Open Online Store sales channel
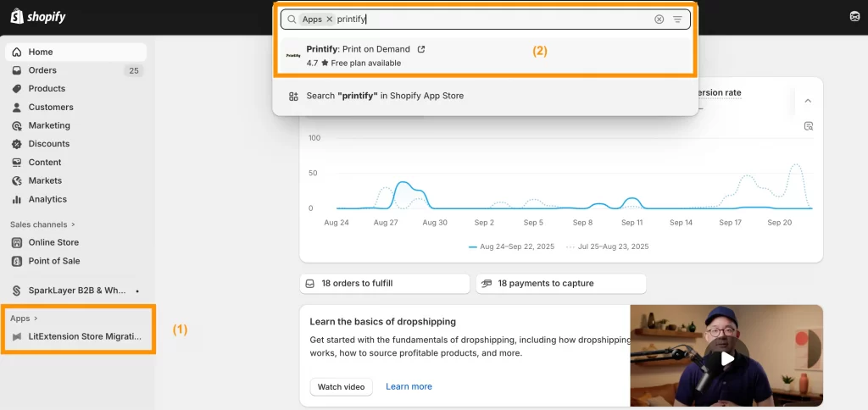868x410 pixels. [x=75, y=242]
